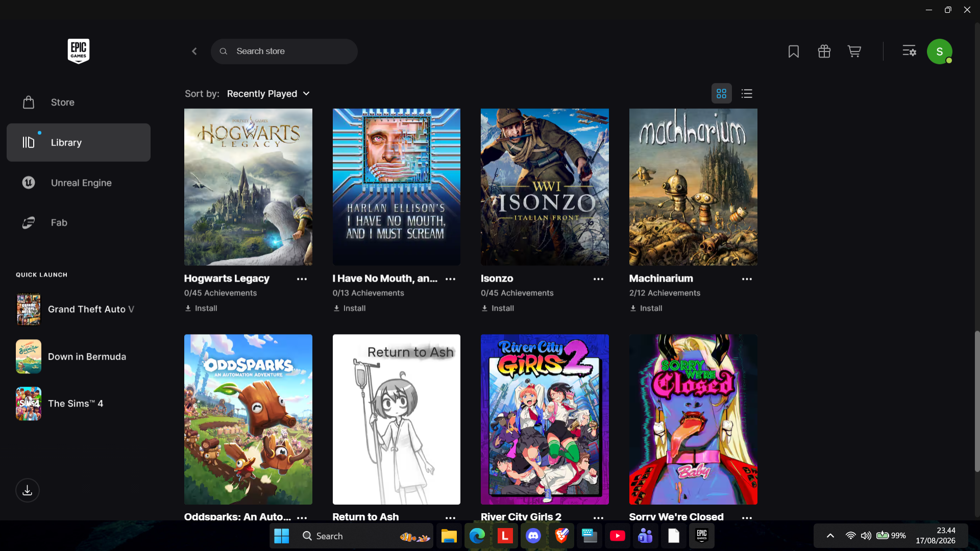Open the Machinarium title link
Viewport: 980px width, 551px height.
pyautogui.click(x=661, y=279)
